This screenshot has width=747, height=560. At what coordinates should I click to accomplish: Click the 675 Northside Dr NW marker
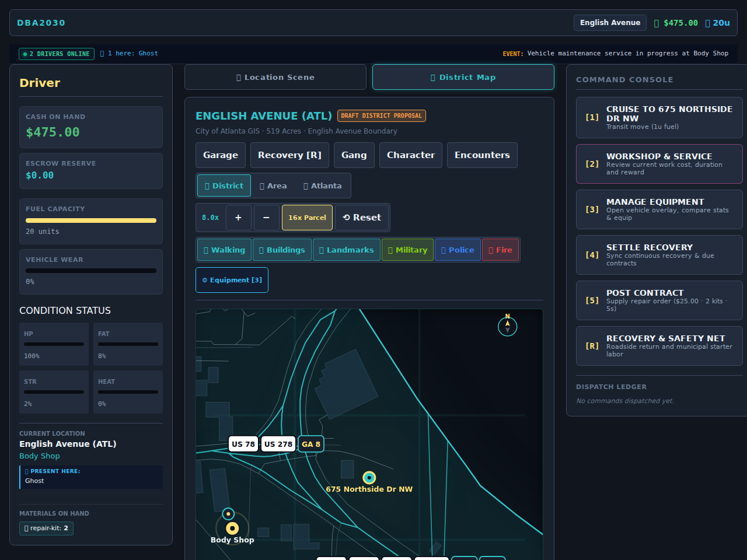[369, 478]
